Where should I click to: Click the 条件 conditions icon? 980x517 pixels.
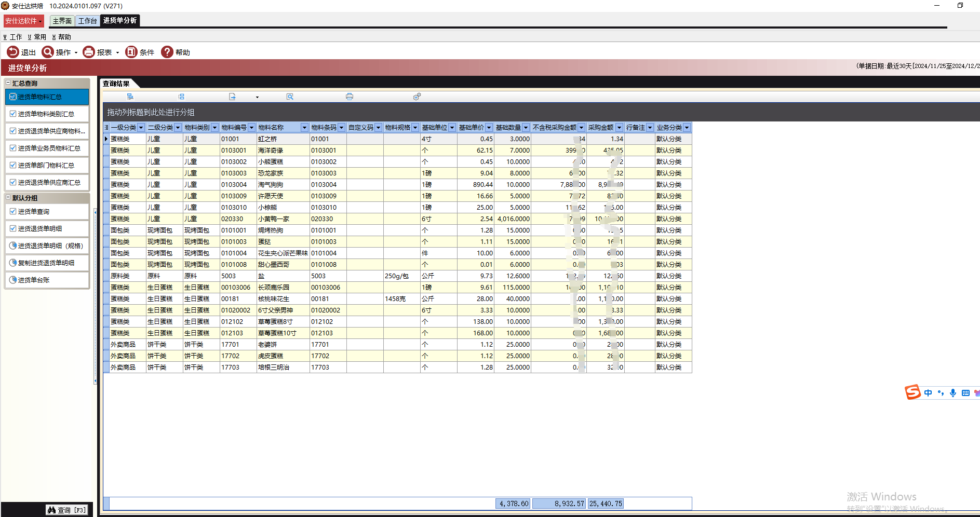click(131, 52)
